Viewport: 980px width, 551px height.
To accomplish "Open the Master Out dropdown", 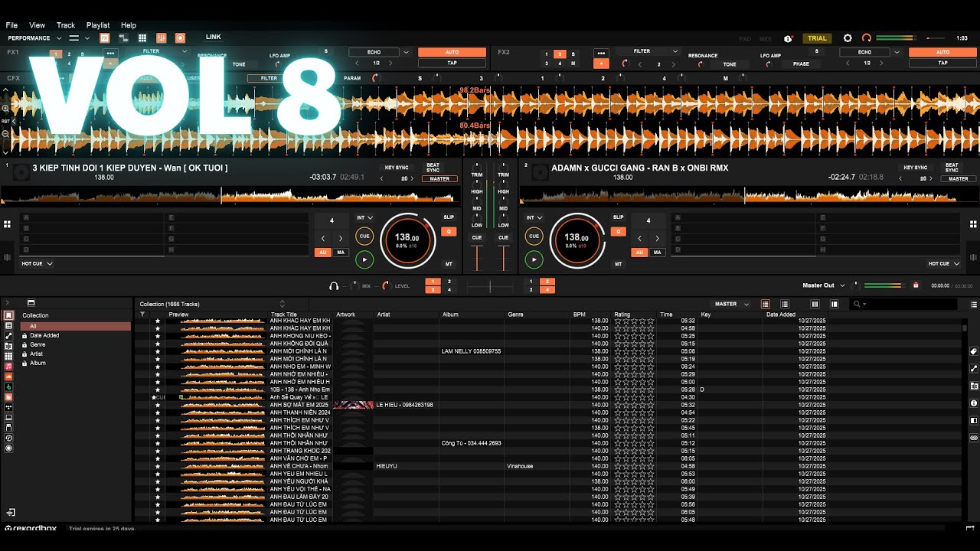I will (823, 285).
